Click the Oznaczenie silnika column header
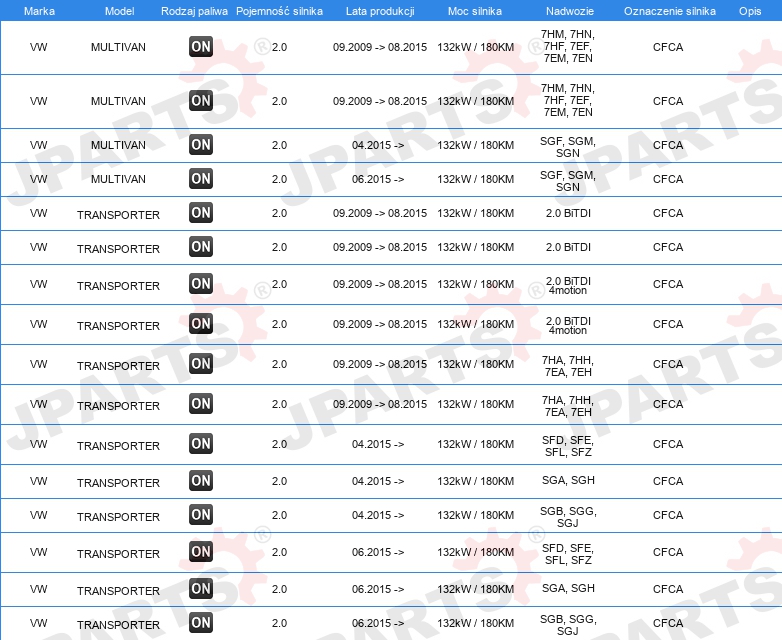 coord(670,11)
